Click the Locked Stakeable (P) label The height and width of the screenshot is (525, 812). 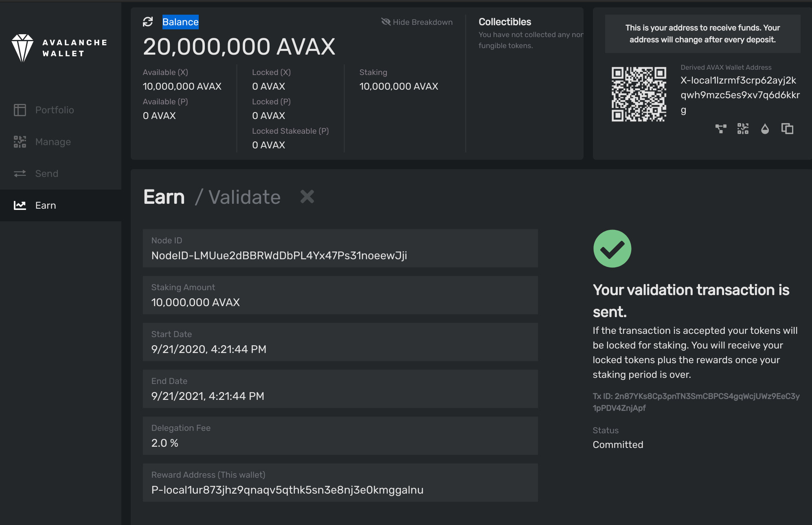tap(290, 131)
